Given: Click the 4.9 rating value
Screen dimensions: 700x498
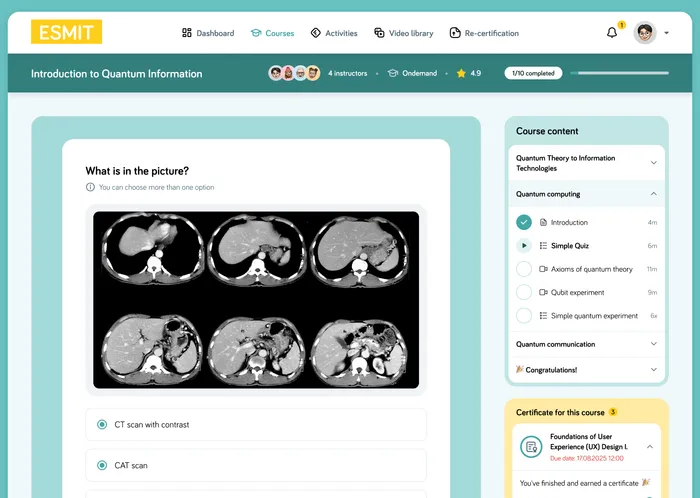Looking at the screenshot, I should tap(475, 73).
